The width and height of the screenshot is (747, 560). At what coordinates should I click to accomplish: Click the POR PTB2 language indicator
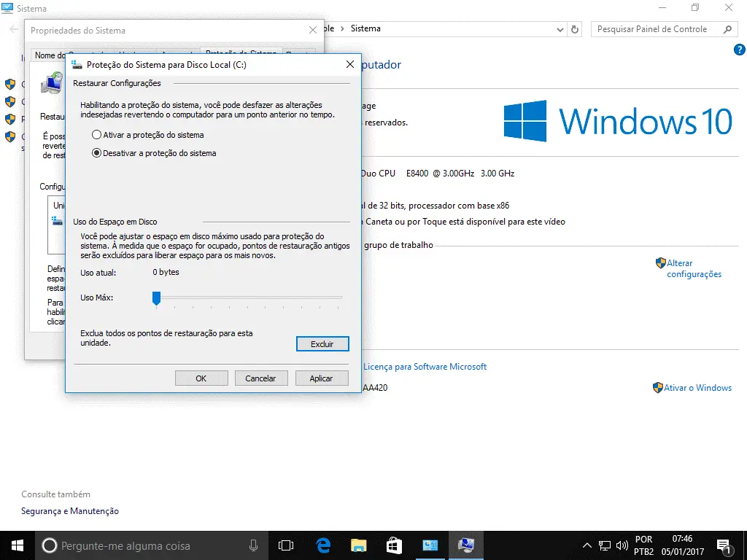643,545
